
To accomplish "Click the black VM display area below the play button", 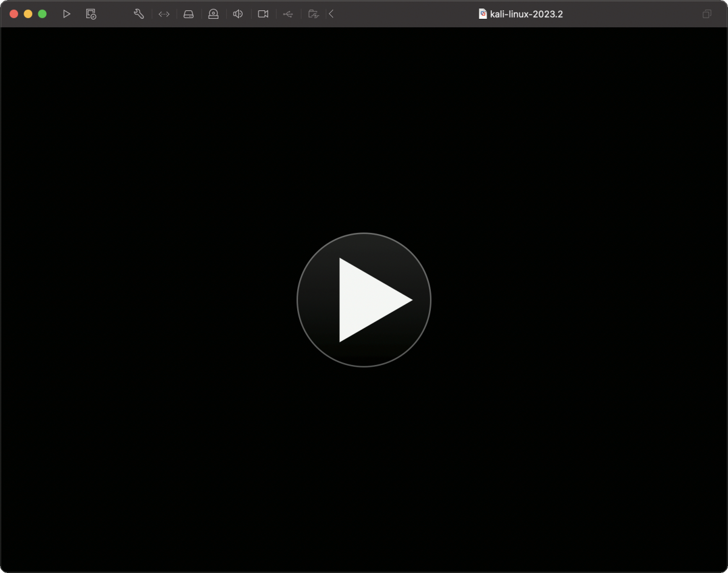I will pos(364,461).
